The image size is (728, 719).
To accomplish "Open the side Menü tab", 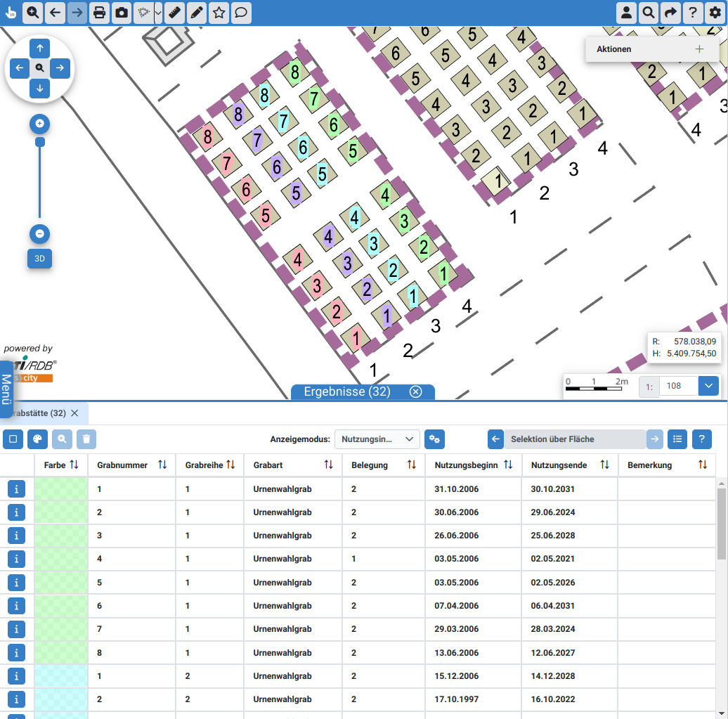I will [x=6, y=389].
